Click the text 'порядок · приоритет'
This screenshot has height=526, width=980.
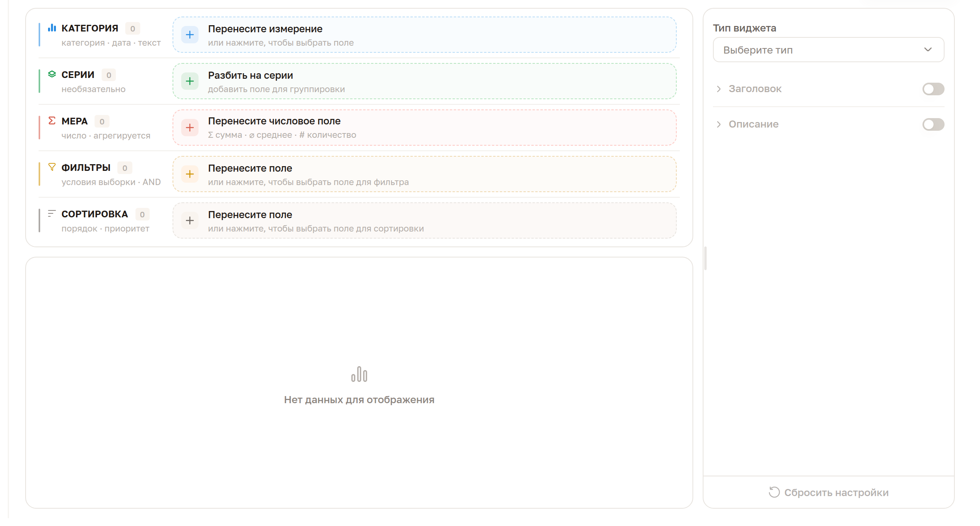(x=105, y=228)
